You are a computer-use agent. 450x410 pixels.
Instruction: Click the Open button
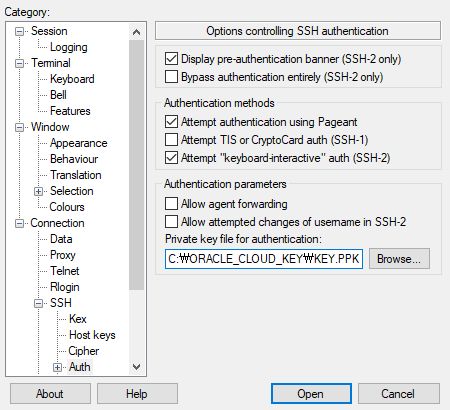[x=311, y=394]
